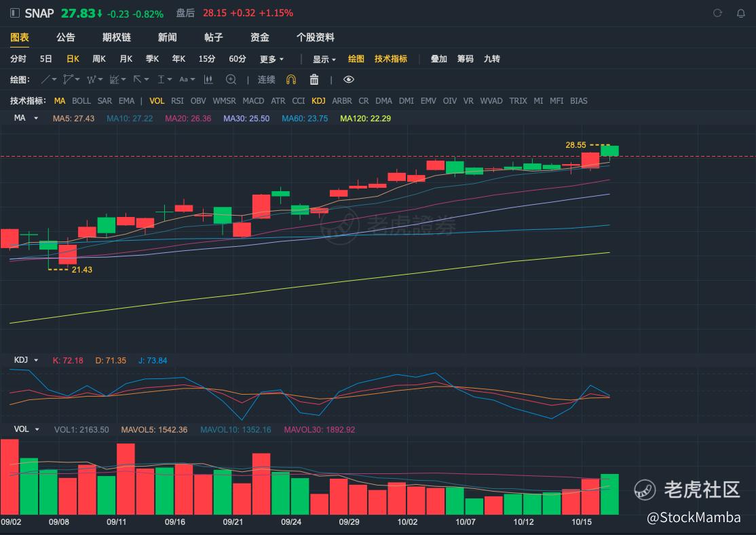Switch to 15分 minute chart
The image size is (756, 535).
click(x=207, y=59)
